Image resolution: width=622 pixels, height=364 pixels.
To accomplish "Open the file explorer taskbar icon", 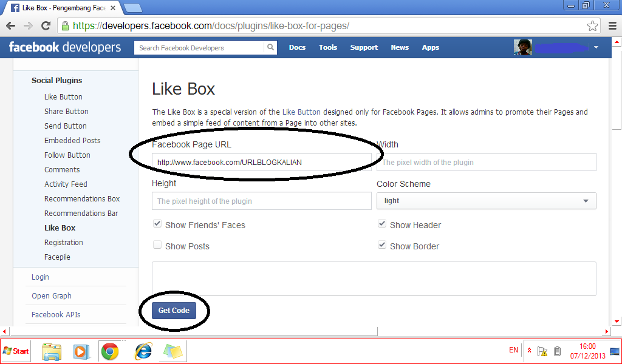I will pyautogui.click(x=52, y=352).
